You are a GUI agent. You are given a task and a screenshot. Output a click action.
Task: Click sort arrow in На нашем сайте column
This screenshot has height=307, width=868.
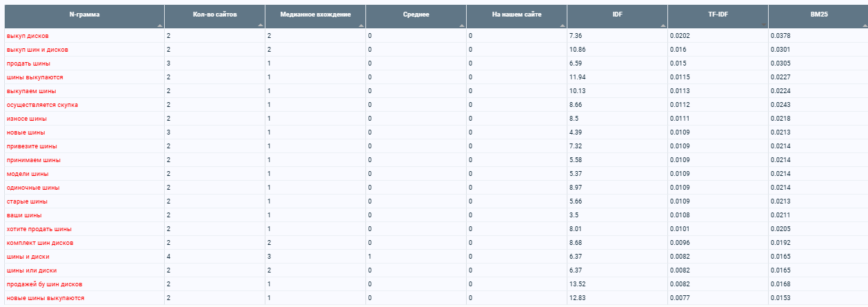[562, 24]
